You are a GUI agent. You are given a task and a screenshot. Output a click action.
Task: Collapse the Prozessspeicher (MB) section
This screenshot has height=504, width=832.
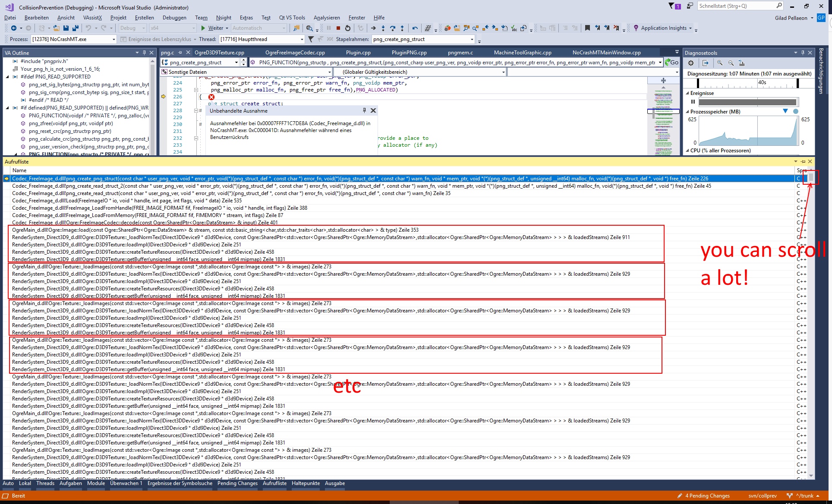pyautogui.click(x=687, y=112)
